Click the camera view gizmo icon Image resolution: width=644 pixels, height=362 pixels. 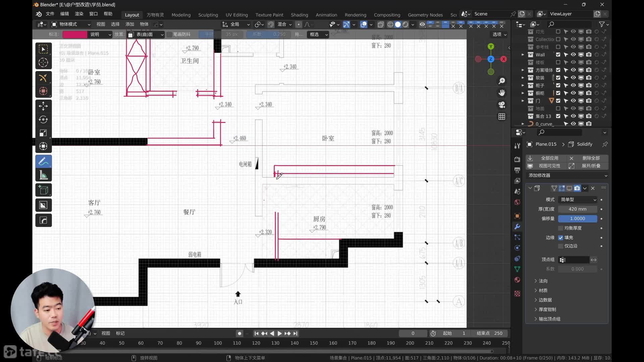[x=502, y=105]
